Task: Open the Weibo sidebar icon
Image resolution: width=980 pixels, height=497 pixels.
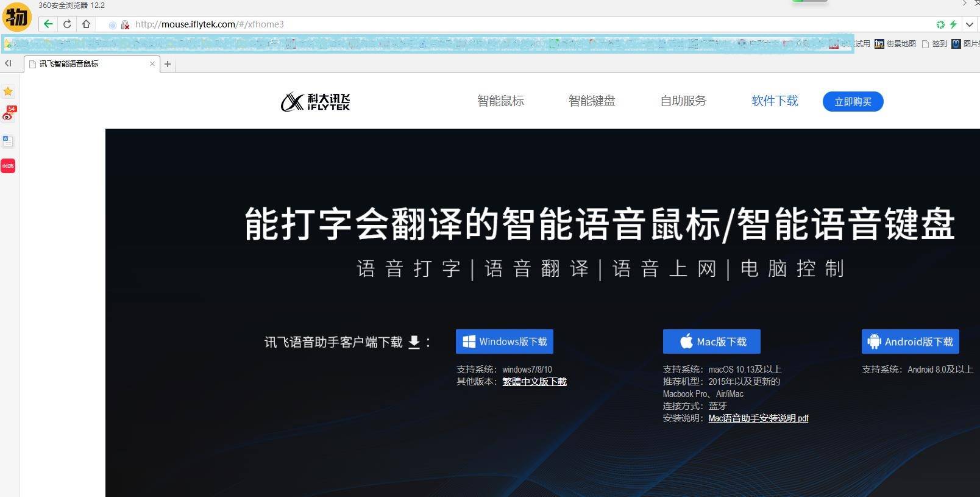Action: (x=9, y=113)
